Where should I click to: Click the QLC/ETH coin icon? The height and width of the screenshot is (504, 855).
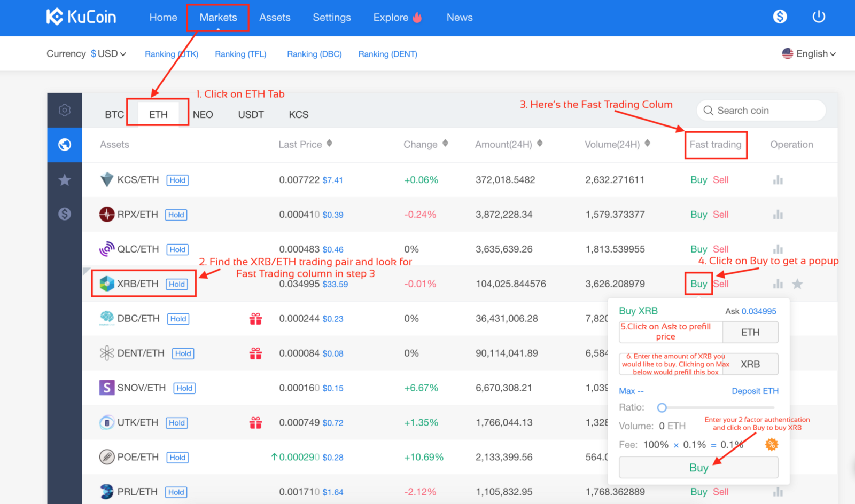(107, 249)
